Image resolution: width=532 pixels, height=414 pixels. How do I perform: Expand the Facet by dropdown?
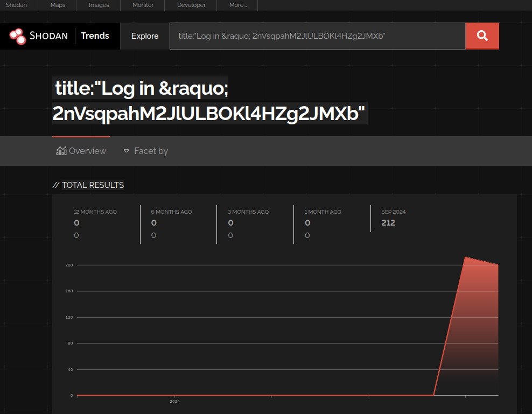tap(145, 151)
